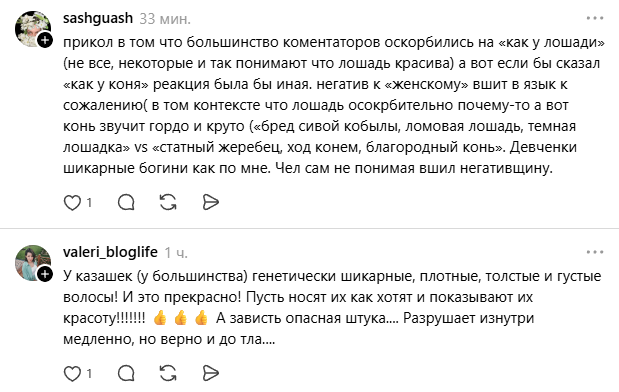Viewport: 619px width, 392px height.
Task: Reply to sashguash comment via bubble icon
Action: (x=126, y=203)
